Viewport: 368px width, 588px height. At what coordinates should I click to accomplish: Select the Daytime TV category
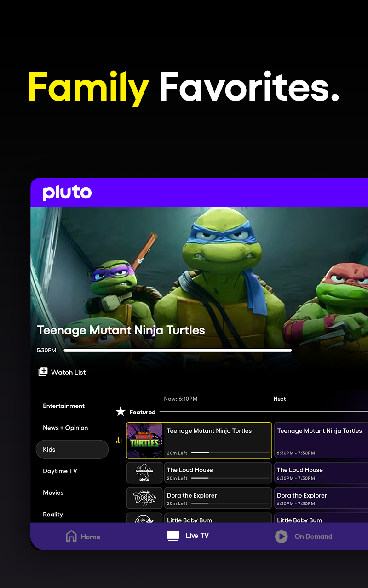[x=60, y=471]
